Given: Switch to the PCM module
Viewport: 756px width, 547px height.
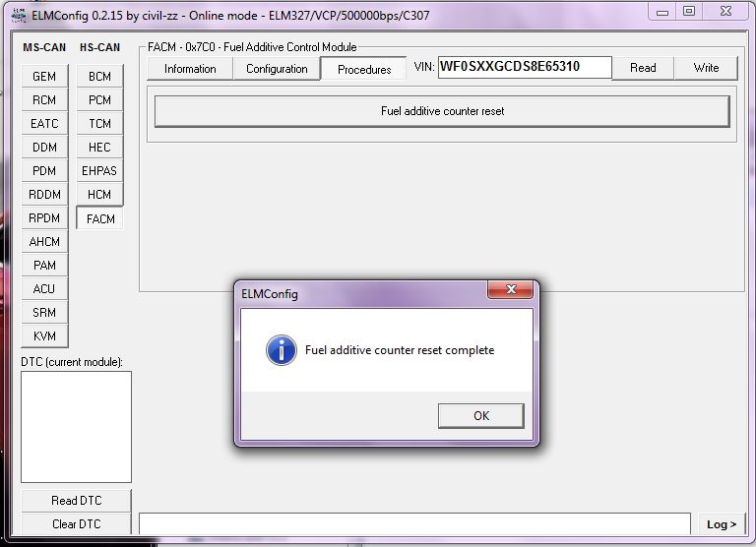Looking at the screenshot, I should click(x=99, y=100).
